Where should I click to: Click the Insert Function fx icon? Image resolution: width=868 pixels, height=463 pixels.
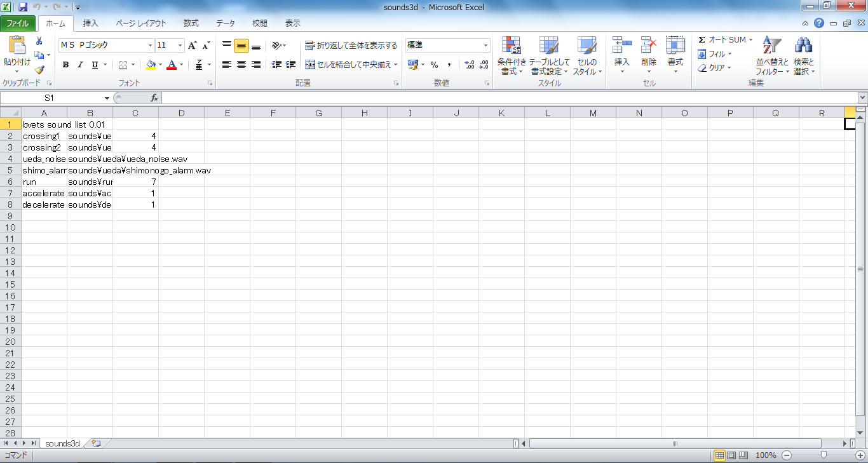tap(154, 98)
